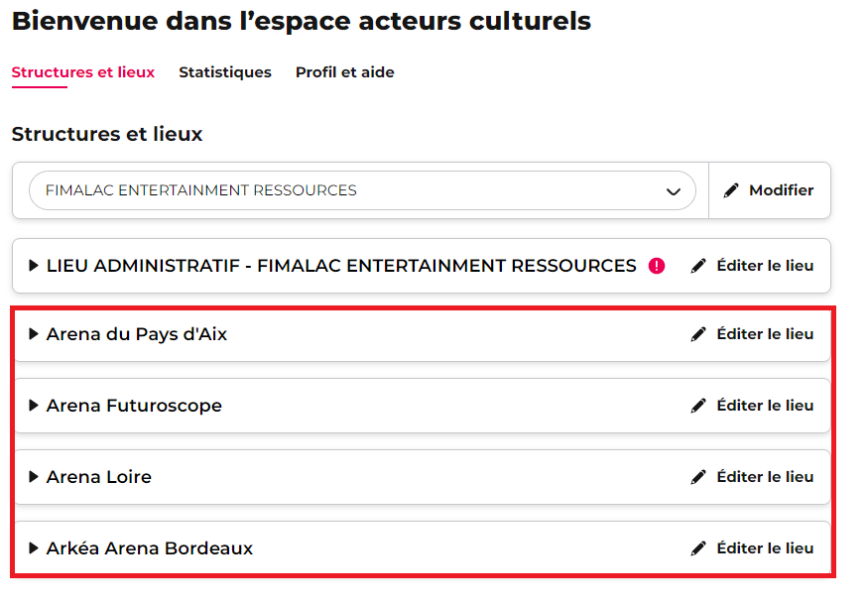Expand the Arena du Pays d'Aix triangle
This screenshot has width=868, height=604.
pyautogui.click(x=33, y=334)
